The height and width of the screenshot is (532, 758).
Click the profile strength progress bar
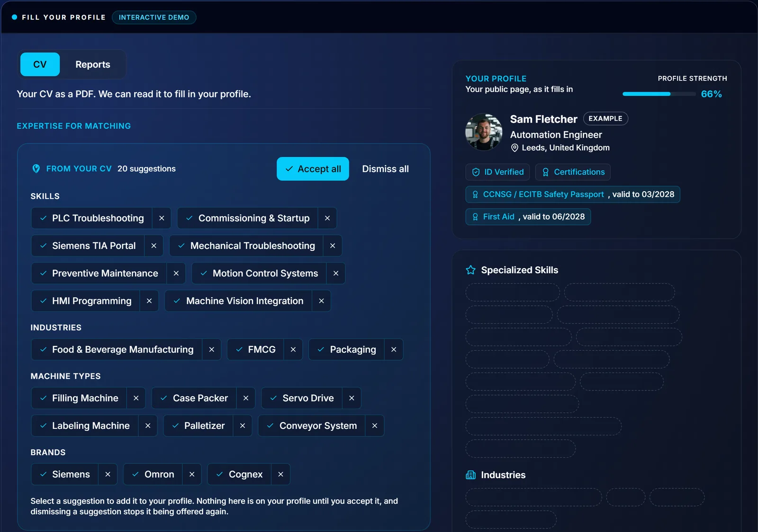[x=659, y=94]
